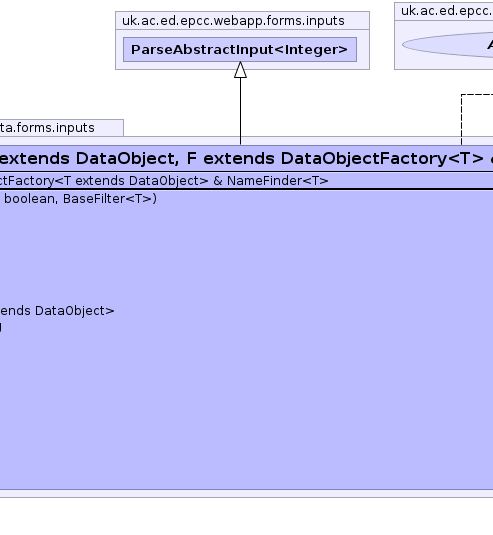Click the uk.ac.ed.epcc.webapp.forms.inputs package label

[x=233, y=21]
